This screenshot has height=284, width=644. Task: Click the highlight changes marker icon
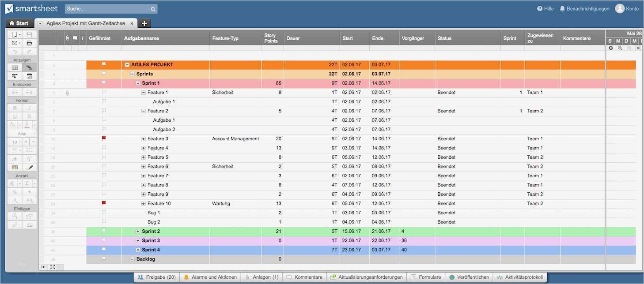coord(29,168)
